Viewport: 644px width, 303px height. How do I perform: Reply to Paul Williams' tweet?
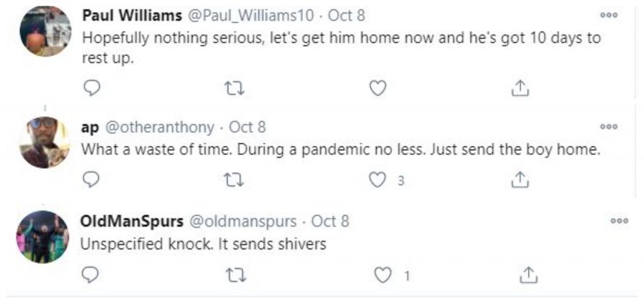[x=91, y=88]
